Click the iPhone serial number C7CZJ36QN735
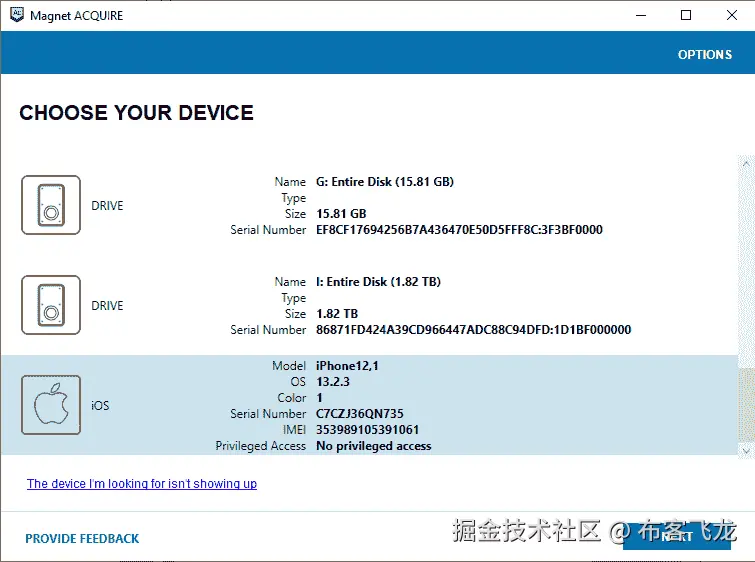Viewport: 755px width, 562px height. click(360, 414)
